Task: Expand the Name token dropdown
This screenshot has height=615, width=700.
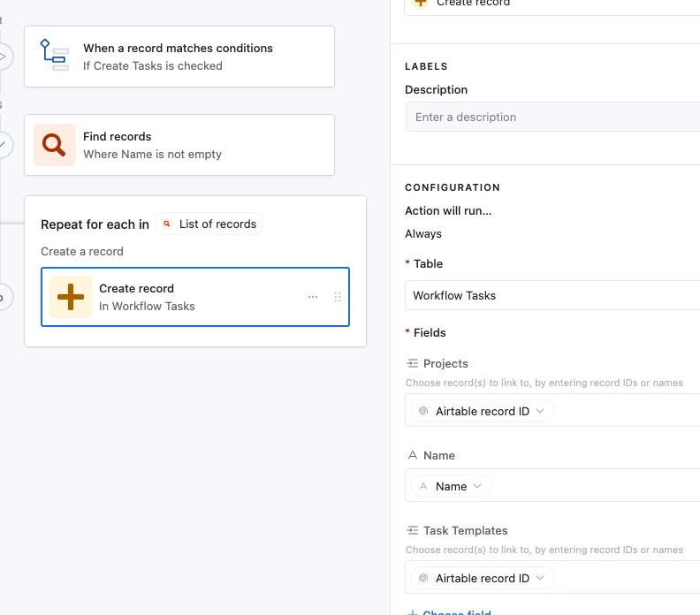Action: click(x=452, y=486)
